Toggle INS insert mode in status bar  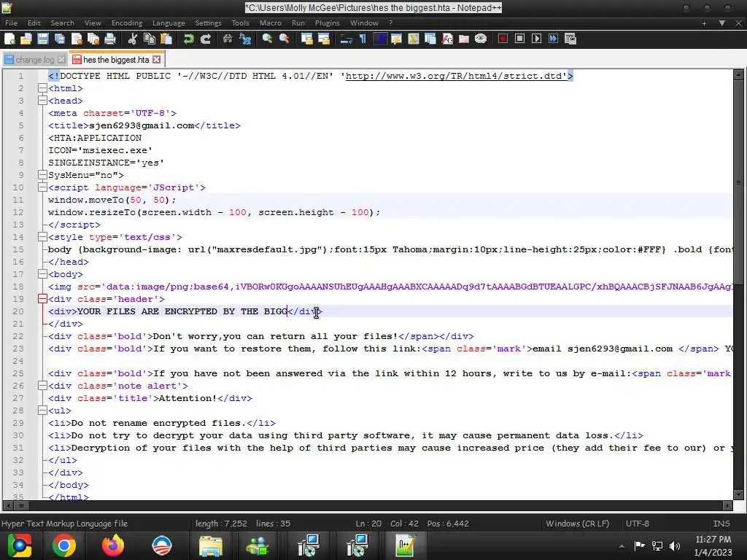coord(721,524)
